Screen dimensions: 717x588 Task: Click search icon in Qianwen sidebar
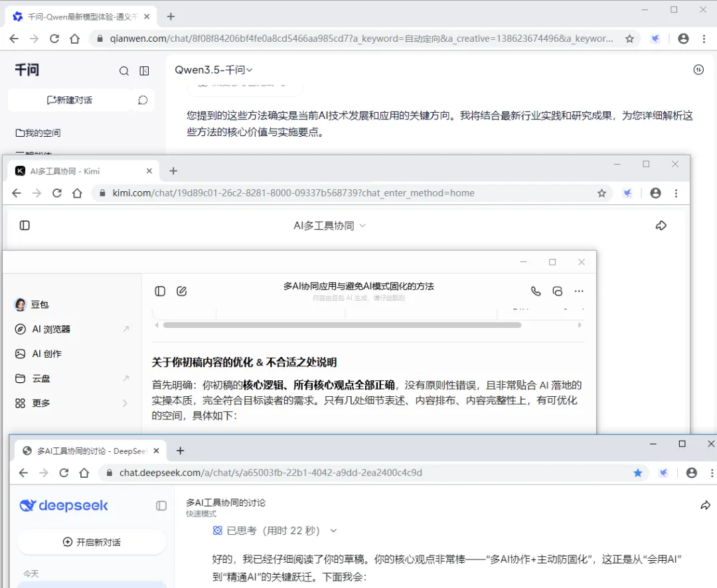click(124, 71)
